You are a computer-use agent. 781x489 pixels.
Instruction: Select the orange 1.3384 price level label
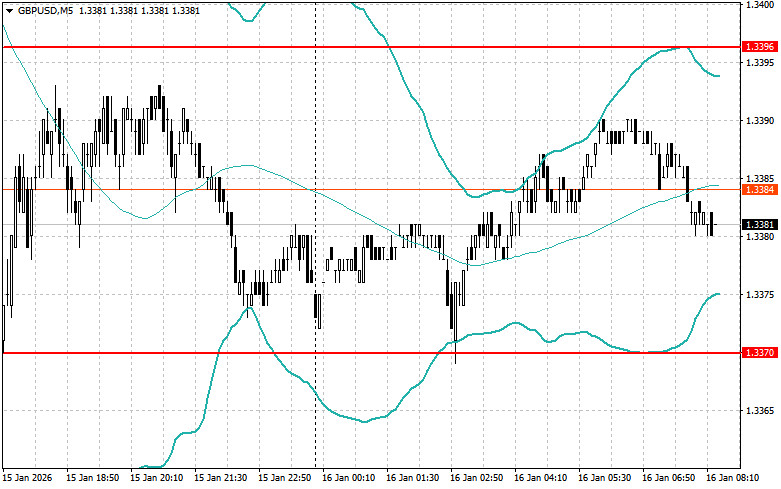click(760, 190)
